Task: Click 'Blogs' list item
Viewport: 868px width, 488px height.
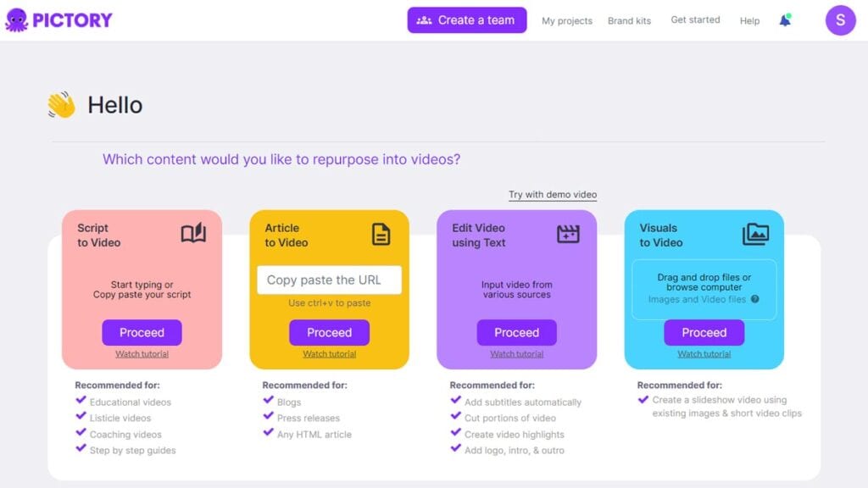Action: pos(289,402)
